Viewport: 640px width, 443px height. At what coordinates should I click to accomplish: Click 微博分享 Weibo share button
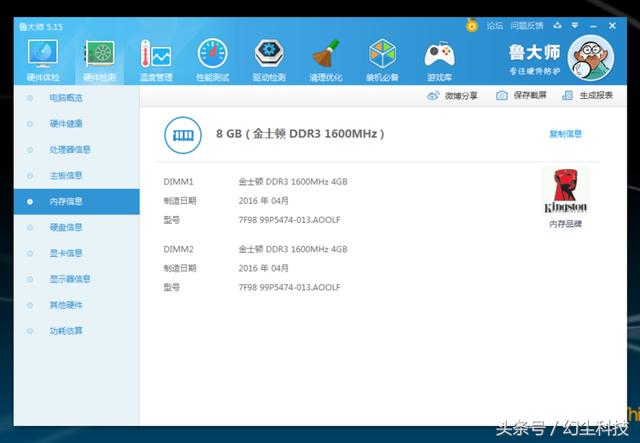click(452, 96)
